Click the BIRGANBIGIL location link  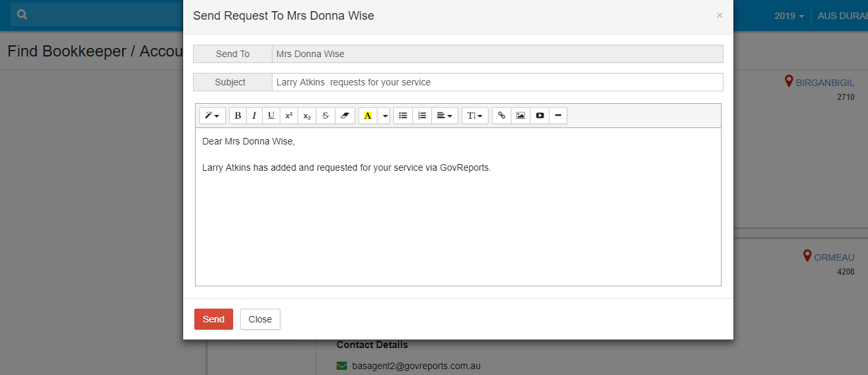click(825, 83)
